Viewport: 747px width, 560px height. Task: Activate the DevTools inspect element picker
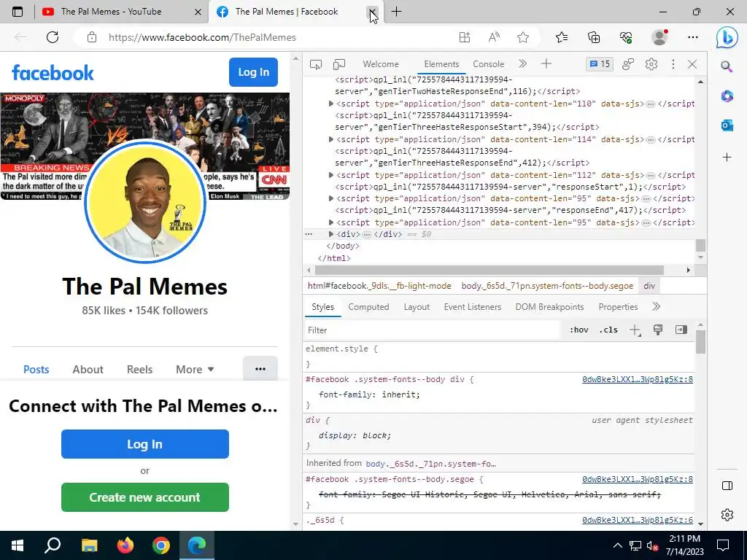[315, 64]
